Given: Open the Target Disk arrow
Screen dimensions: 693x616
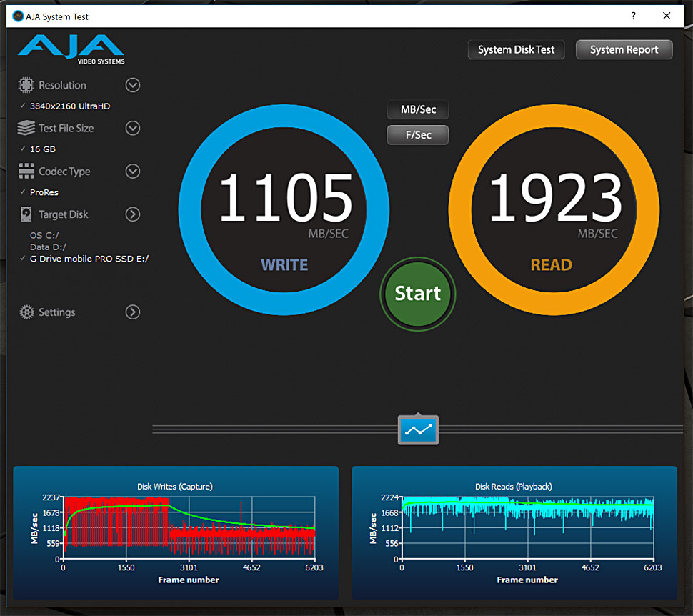Looking at the screenshot, I should click(x=133, y=214).
